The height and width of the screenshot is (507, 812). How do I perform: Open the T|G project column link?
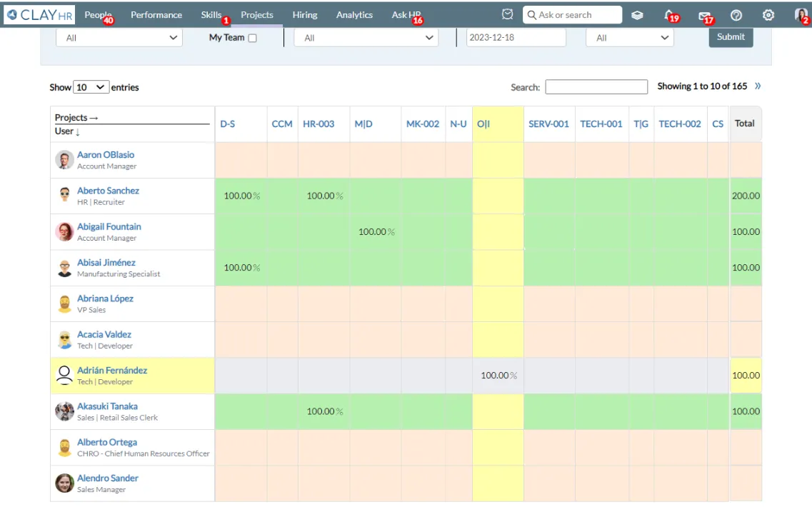641,124
